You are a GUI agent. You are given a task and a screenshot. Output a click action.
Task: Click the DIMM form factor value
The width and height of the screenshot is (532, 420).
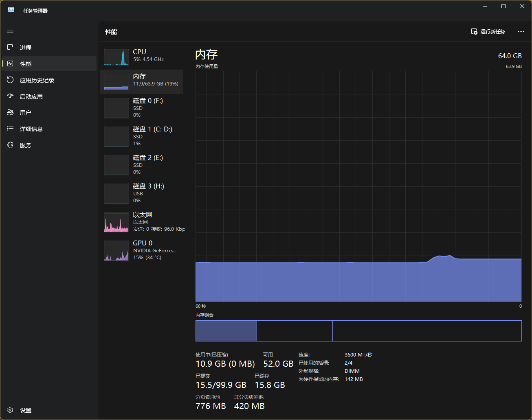click(352, 371)
